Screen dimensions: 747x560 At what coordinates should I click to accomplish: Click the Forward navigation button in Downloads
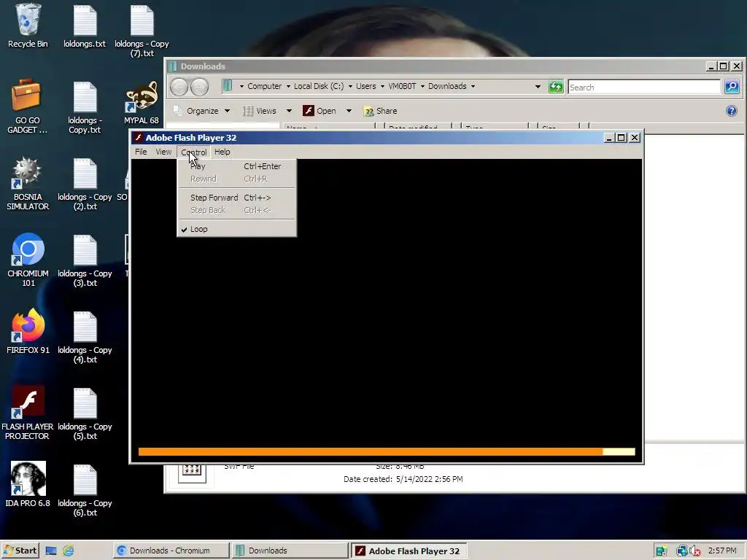200,87
